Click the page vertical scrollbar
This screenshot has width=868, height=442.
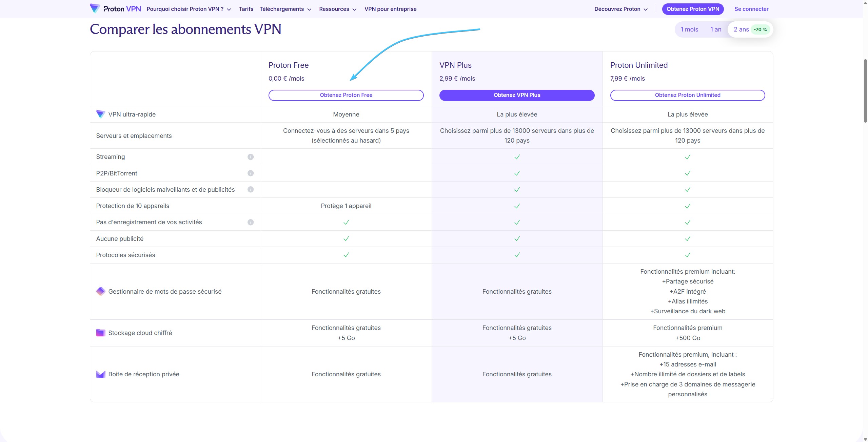pos(865,91)
